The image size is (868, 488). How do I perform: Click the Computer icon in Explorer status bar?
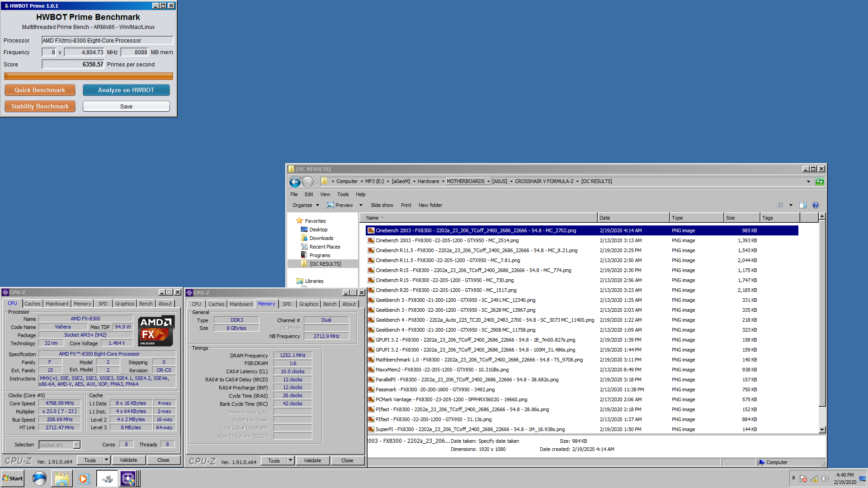click(x=762, y=462)
